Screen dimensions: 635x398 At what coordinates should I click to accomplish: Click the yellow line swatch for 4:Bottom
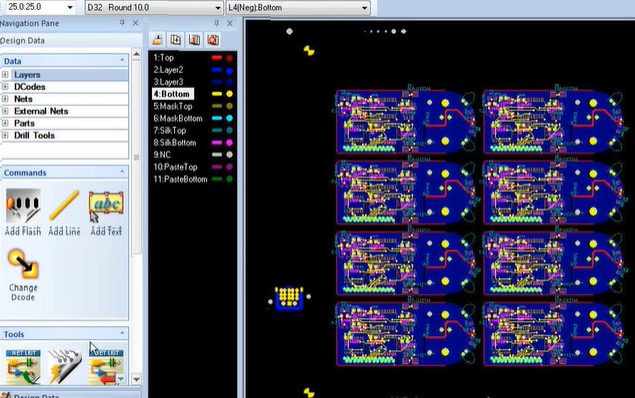217,94
